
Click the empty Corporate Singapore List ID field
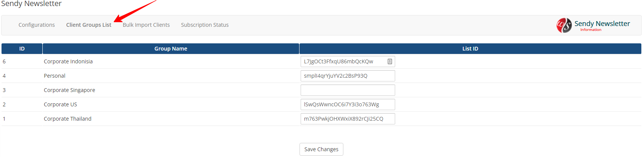pyautogui.click(x=348, y=90)
